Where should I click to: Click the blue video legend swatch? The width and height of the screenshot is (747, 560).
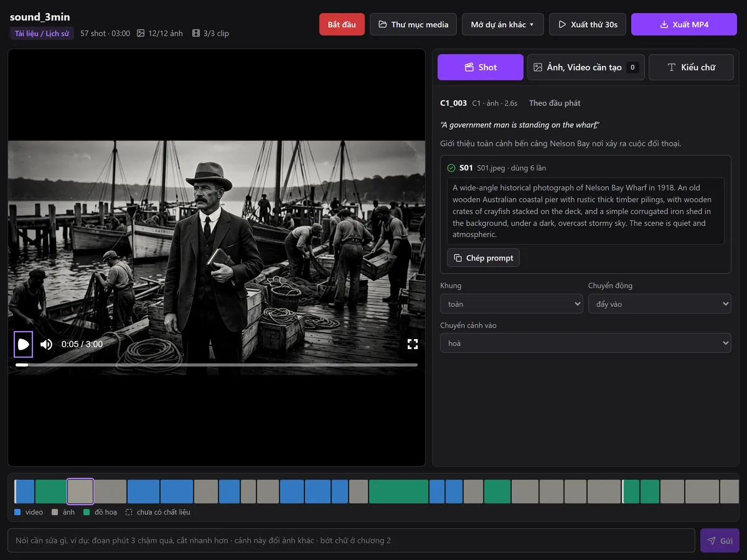click(17, 512)
